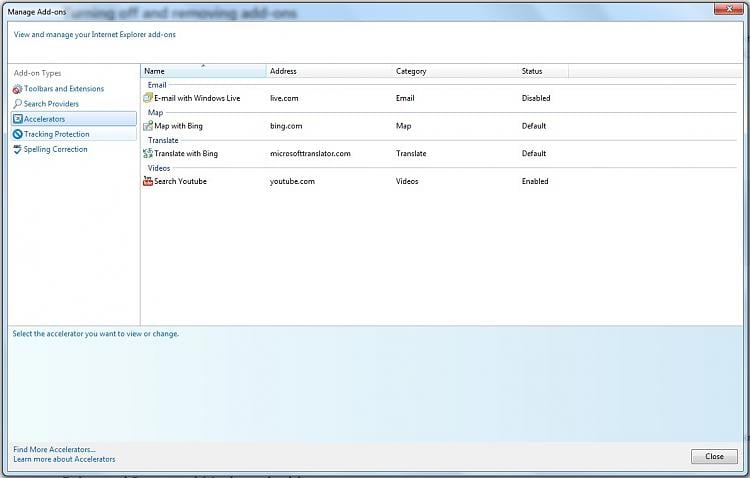Image resolution: width=750 pixels, height=478 pixels.
Task: Select Toolbars and Extensions add-on type
Action: tap(64, 89)
